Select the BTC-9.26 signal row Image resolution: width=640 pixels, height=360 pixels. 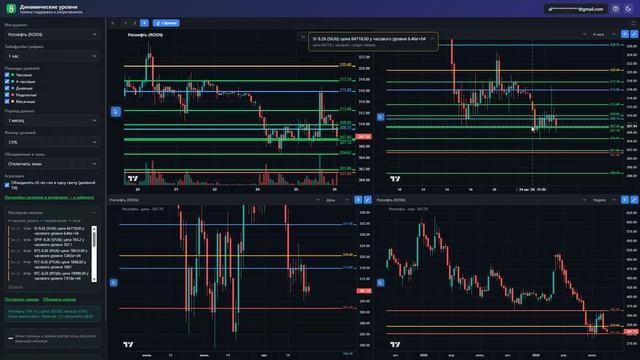(x=49, y=276)
